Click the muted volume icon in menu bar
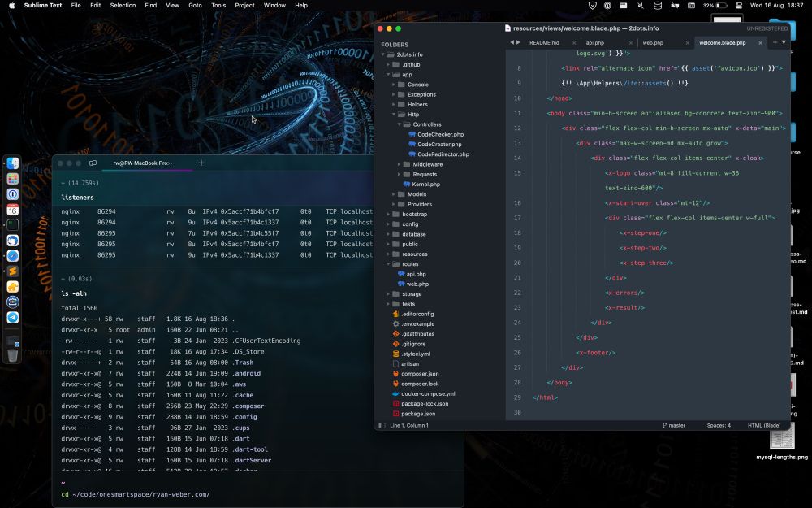812x508 pixels. pos(641,5)
